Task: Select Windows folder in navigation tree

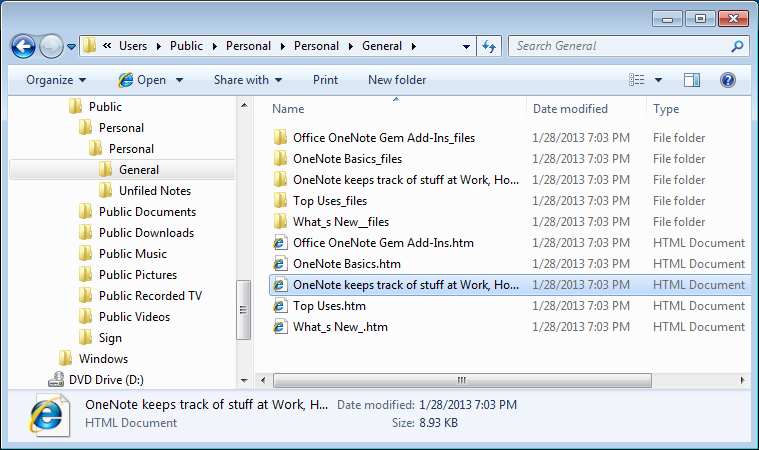Action: tap(103, 359)
